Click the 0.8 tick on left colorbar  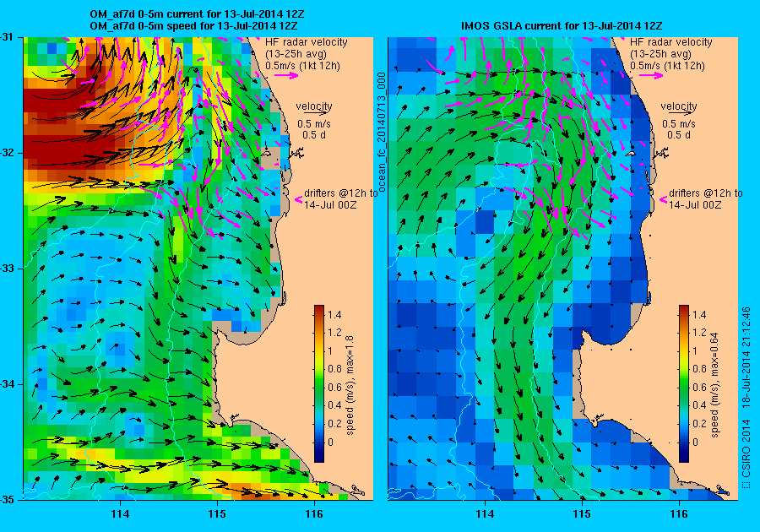pos(334,369)
